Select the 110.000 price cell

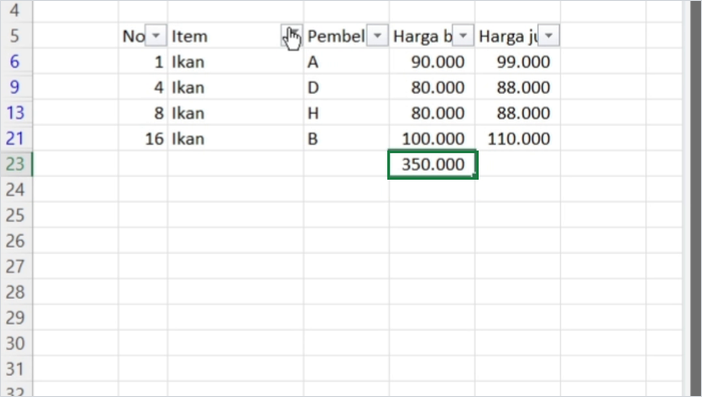[x=518, y=138]
